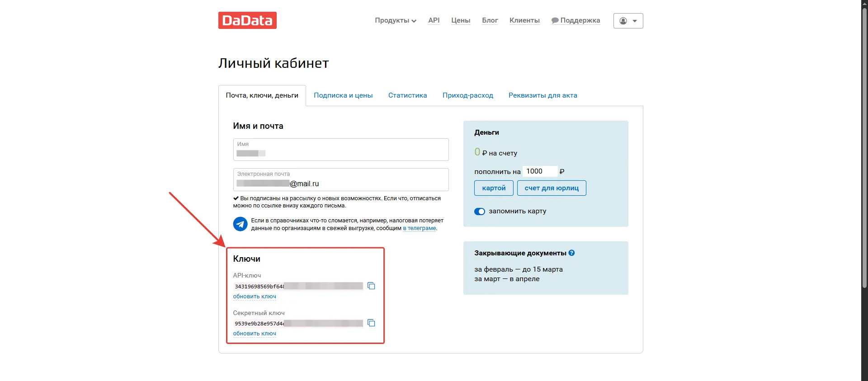Follow the в телеграме link
This screenshot has height=381, width=868.
click(420, 228)
